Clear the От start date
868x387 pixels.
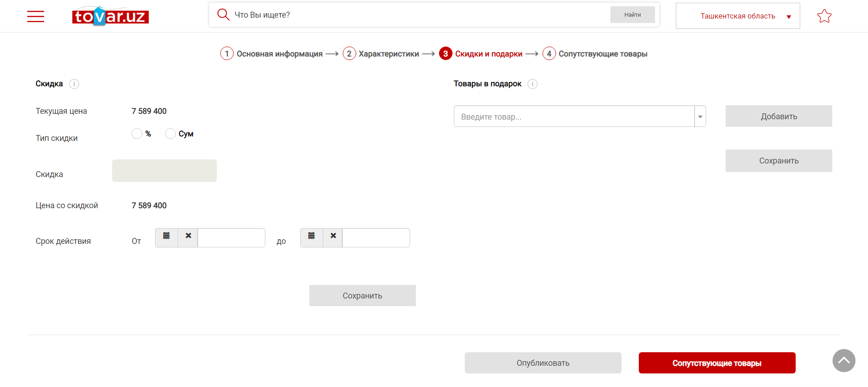188,238
